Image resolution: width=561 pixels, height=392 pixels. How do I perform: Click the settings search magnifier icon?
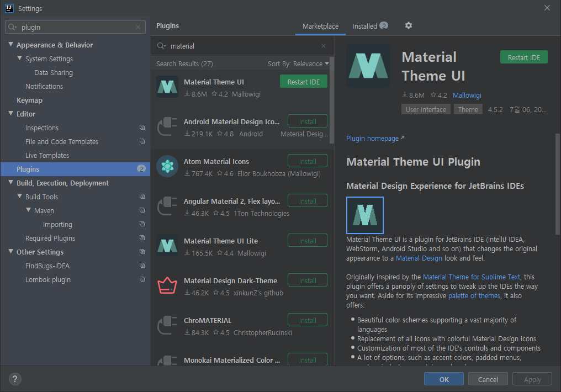[13, 27]
